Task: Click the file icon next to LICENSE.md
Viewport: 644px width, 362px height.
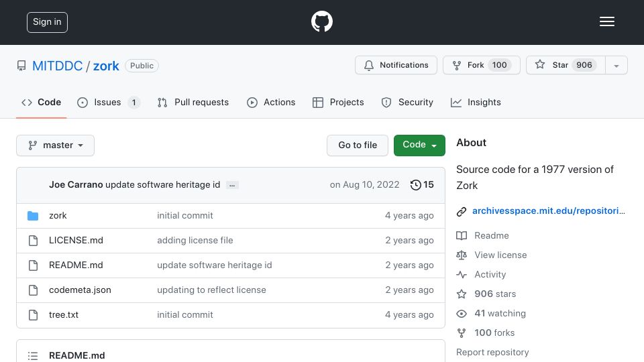Action: [34, 241]
